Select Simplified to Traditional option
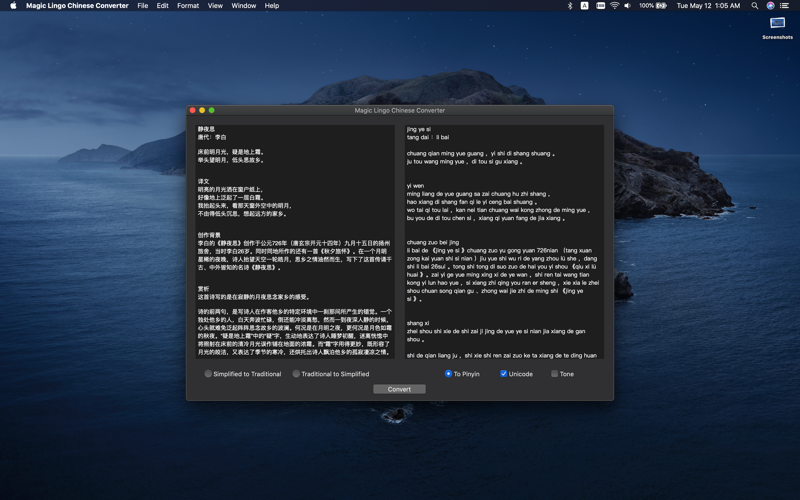Screen dimensions: 800x500 (209, 374)
